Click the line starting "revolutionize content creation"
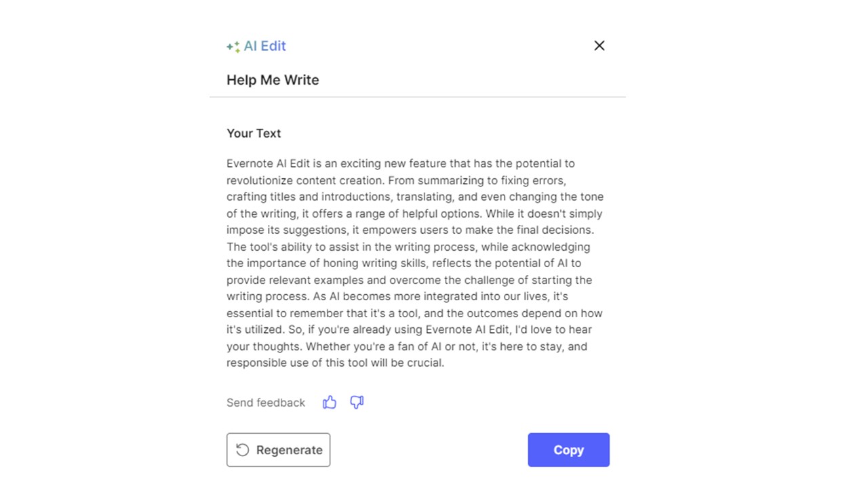This screenshot has height=488, width=868. pyautogui.click(x=396, y=180)
